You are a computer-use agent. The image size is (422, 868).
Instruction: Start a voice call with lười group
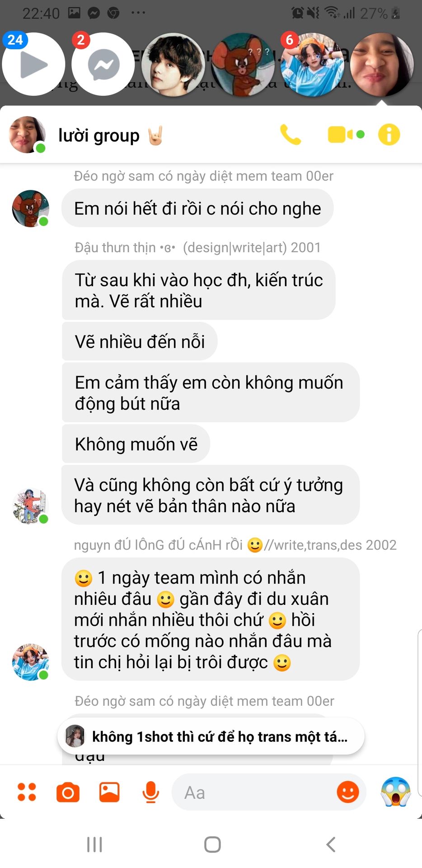point(291,135)
